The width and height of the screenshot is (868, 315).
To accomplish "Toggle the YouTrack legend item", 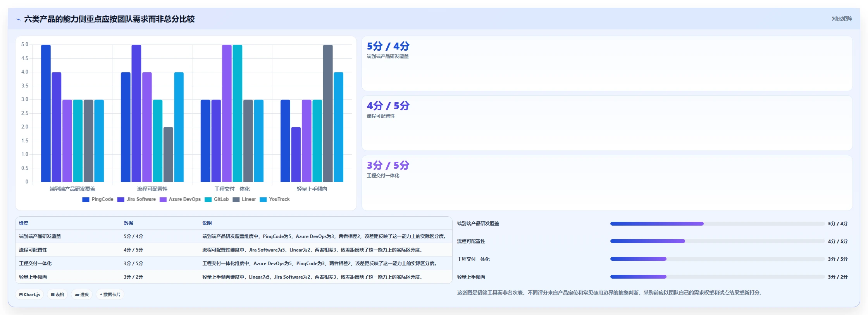I will [275, 199].
